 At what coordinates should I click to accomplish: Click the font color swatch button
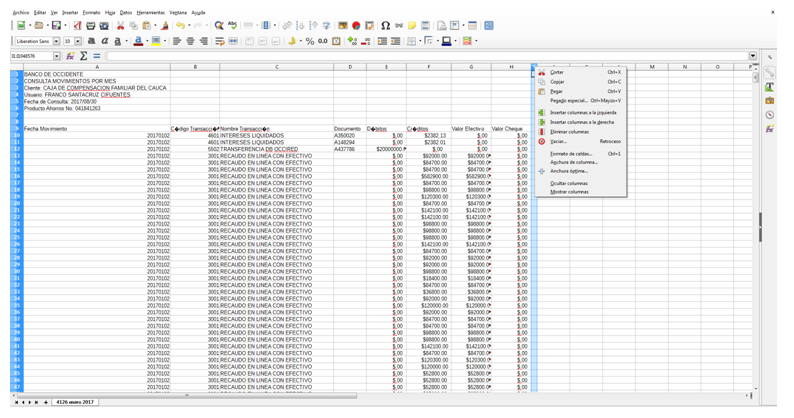coord(138,41)
